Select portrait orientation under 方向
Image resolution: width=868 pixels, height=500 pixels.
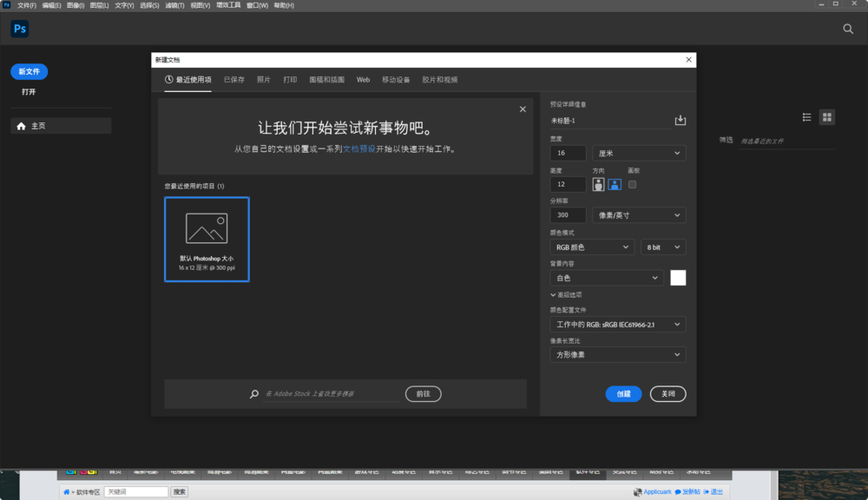click(598, 184)
